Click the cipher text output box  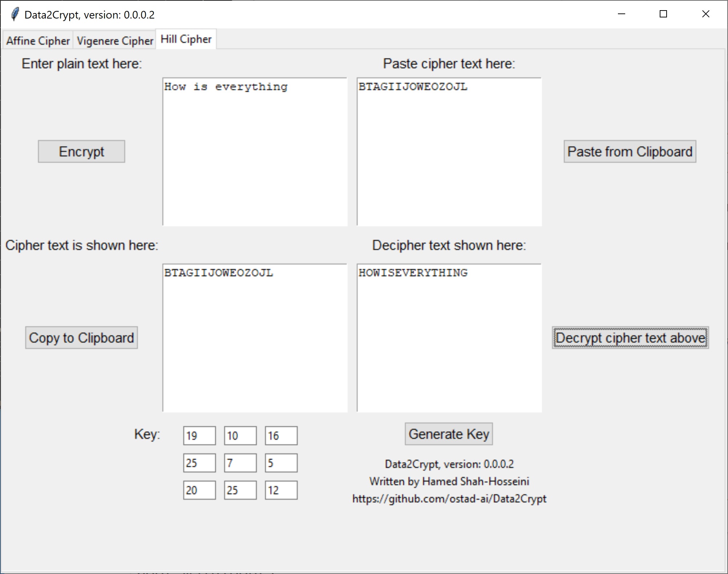pos(255,338)
